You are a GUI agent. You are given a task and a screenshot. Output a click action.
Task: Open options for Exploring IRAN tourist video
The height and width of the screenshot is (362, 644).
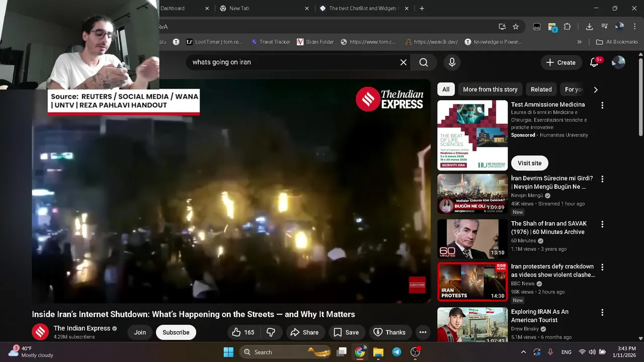coord(602,312)
